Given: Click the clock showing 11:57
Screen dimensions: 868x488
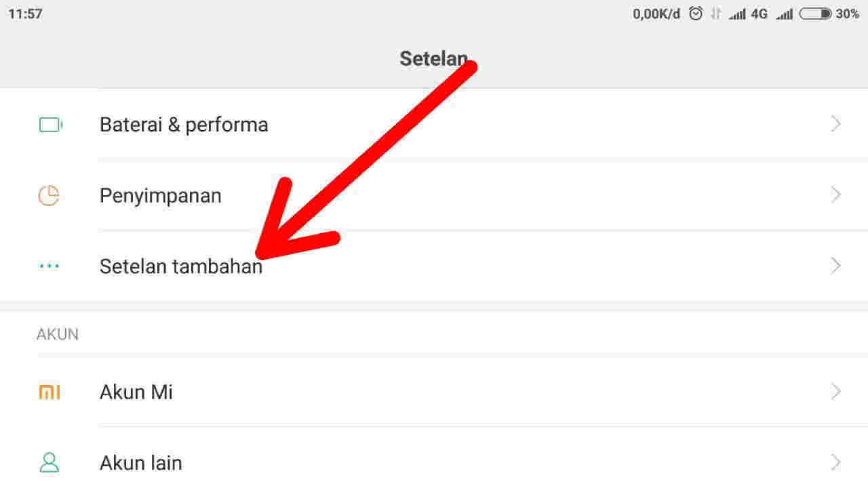Looking at the screenshot, I should click(x=27, y=13).
